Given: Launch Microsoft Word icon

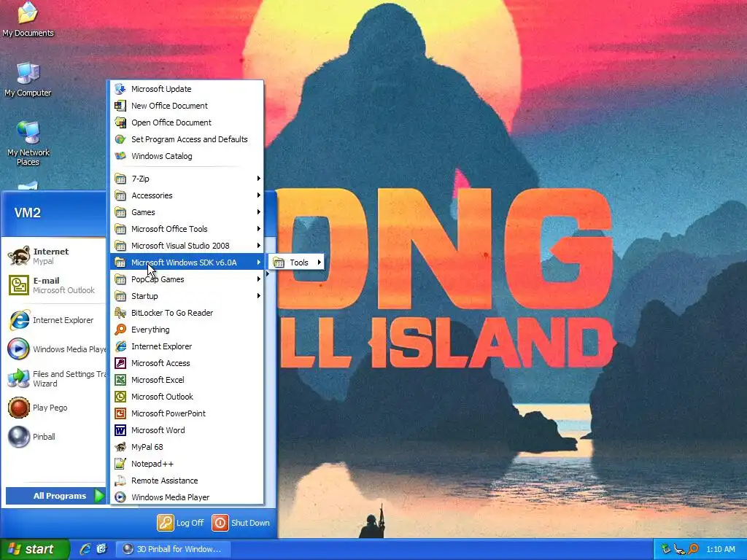Looking at the screenshot, I should 120,430.
